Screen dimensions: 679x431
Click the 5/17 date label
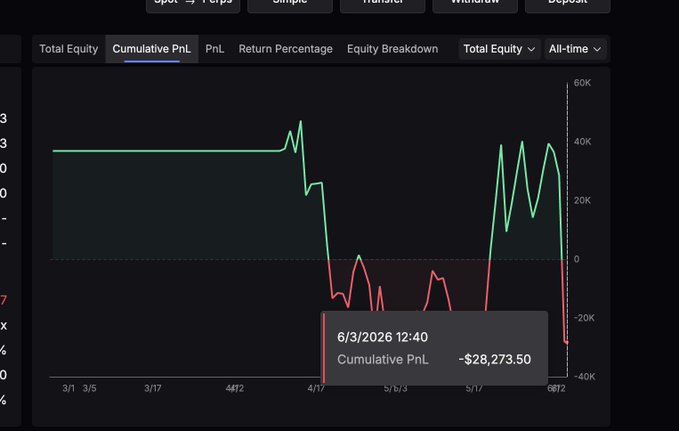pos(474,388)
